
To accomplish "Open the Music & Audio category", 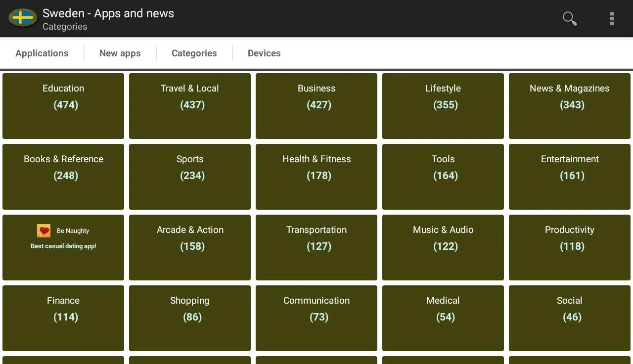I will point(443,247).
